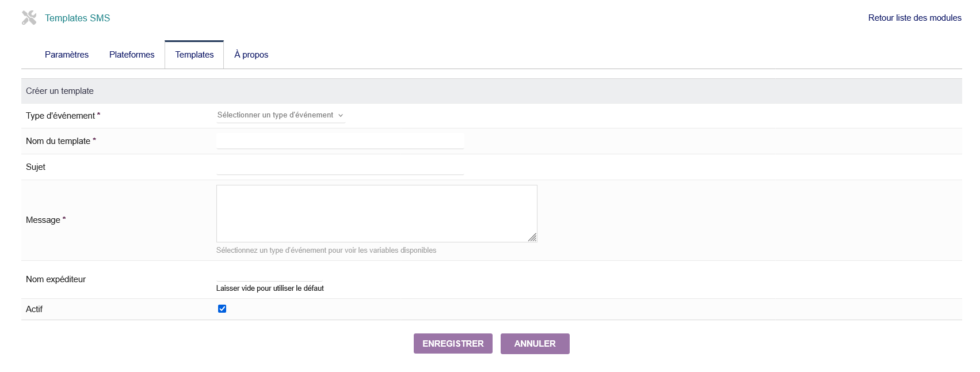Viewport: 980px width, 372px height.
Task: Click the textarea resize grip handle
Action: (x=532, y=237)
